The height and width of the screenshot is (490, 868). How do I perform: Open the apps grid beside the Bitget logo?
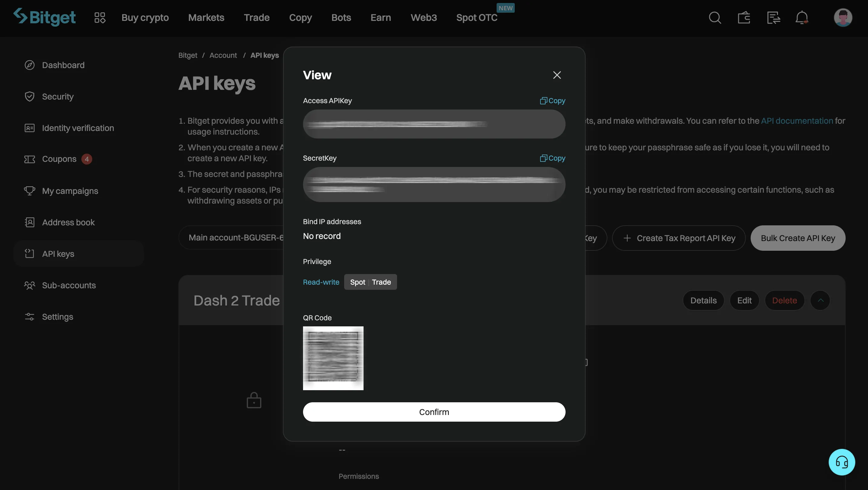100,18
